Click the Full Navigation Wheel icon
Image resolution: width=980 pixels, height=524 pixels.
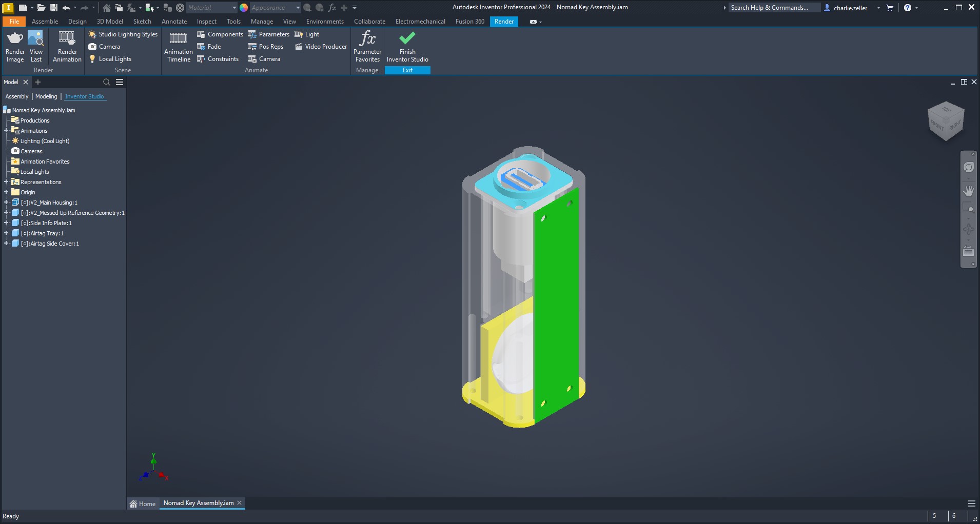click(969, 167)
